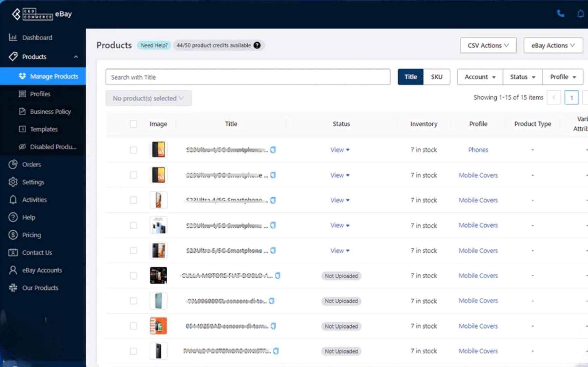This screenshot has width=588, height=367.
Task: Expand View status for S22Ultra 5/5G row
Action: 340,251
